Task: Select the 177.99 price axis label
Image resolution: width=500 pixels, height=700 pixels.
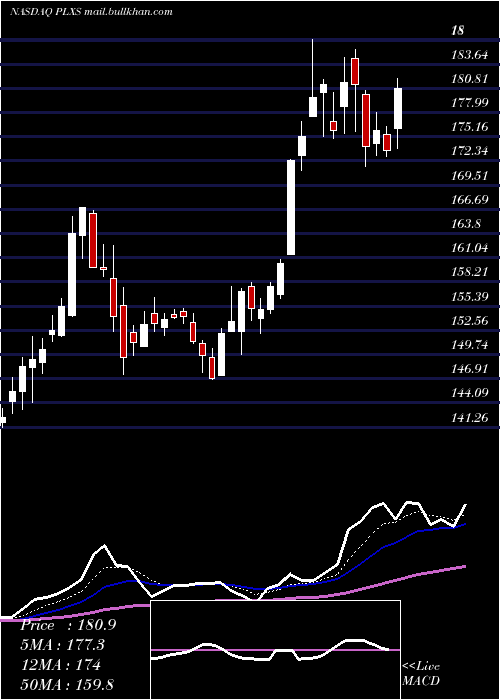Action: (469, 103)
